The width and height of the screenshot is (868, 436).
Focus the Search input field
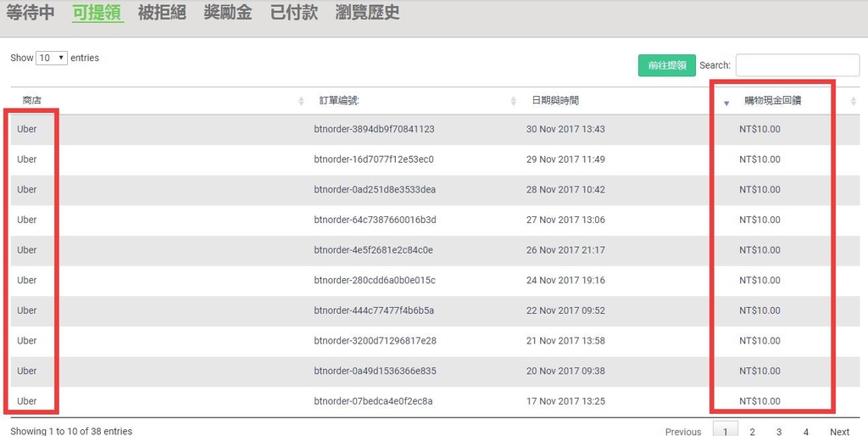797,65
